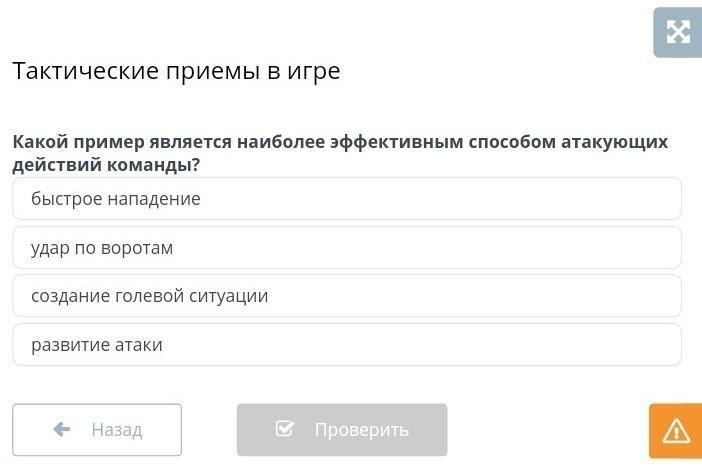Click the orange warning triangle icon
The image size is (702, 471).
[676, 431]
